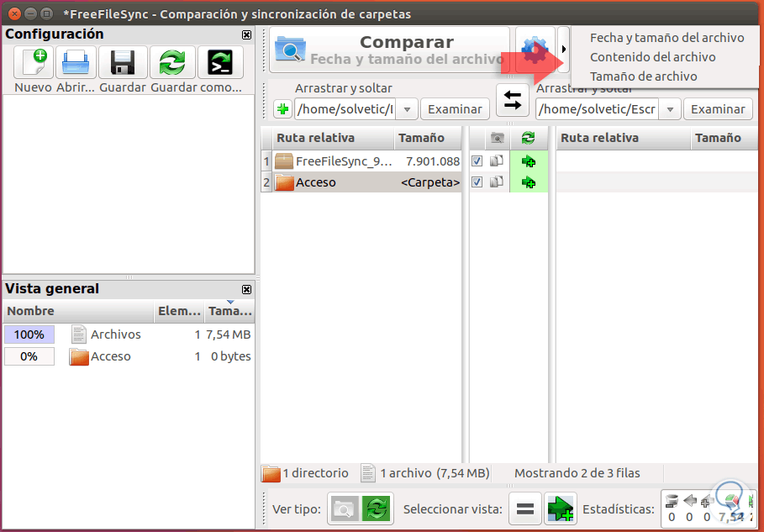Click the category magnifier column header icon
The image size is (764, 532).
coord(497,139)
